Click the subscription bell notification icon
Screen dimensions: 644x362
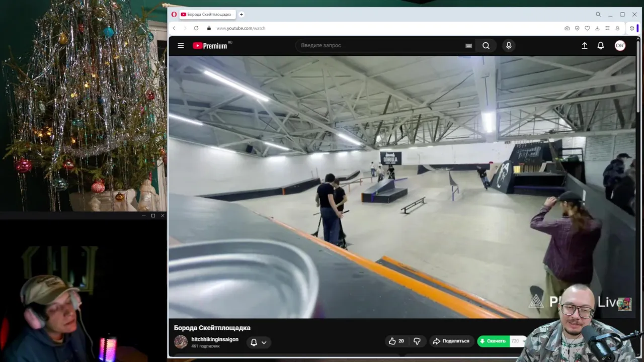[254, 342]
